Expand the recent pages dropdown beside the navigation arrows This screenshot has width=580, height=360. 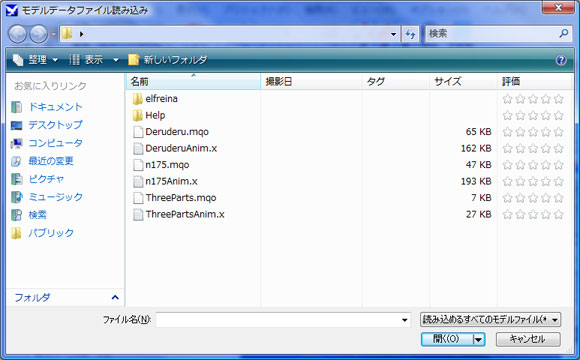click(53, 34)
